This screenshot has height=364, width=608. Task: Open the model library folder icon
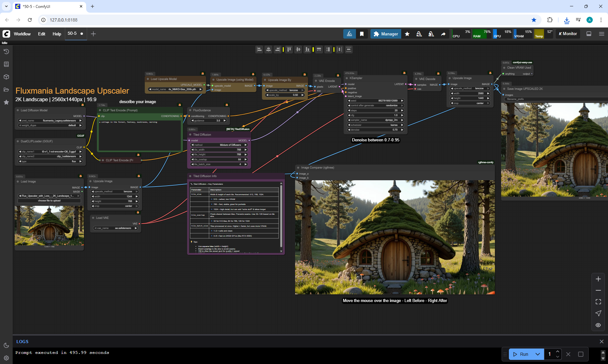[x=6, y=89]
